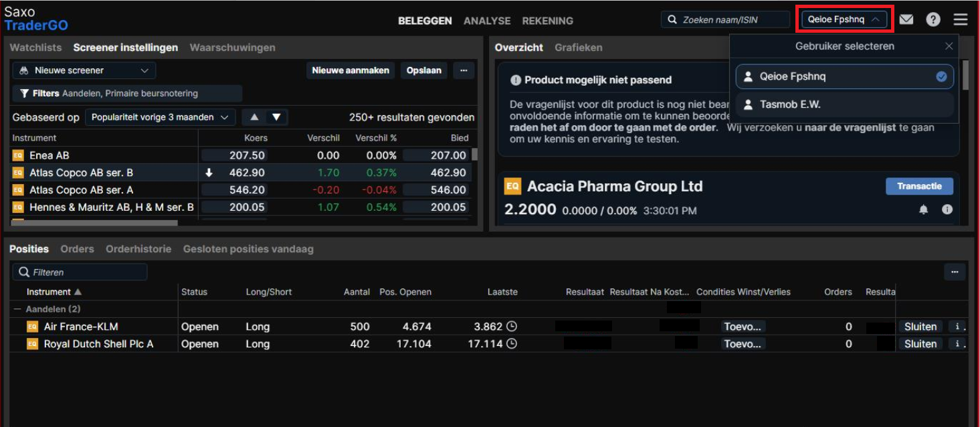Open the Nieuwe screener dropdown
980x427 pixels.
tap(84, 70)
